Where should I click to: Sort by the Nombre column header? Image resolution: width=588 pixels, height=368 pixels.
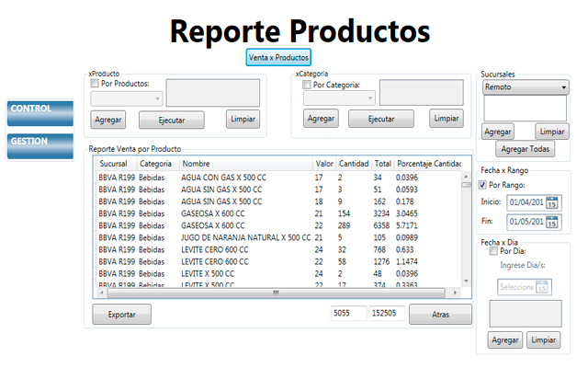[x=246, y=164]
